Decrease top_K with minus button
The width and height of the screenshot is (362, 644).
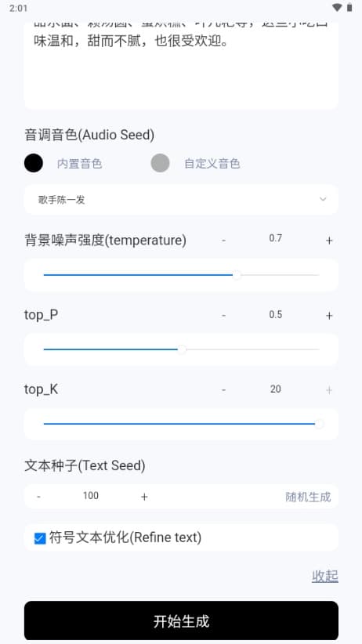(x=223, y=389)
